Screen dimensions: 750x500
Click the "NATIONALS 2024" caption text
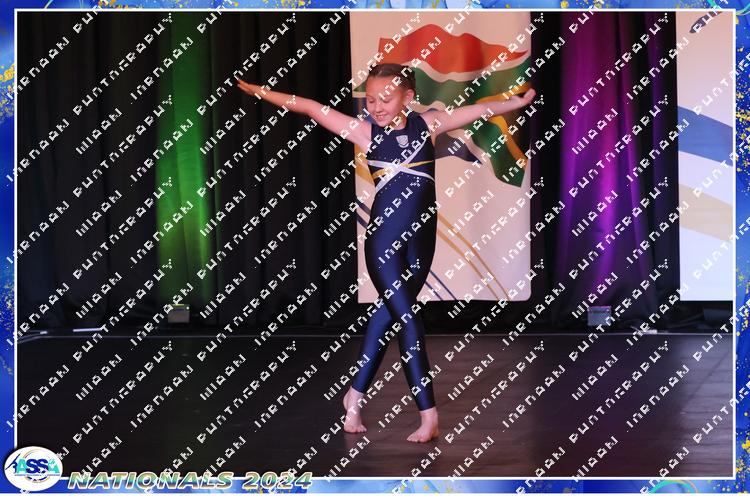coord(190,480)
